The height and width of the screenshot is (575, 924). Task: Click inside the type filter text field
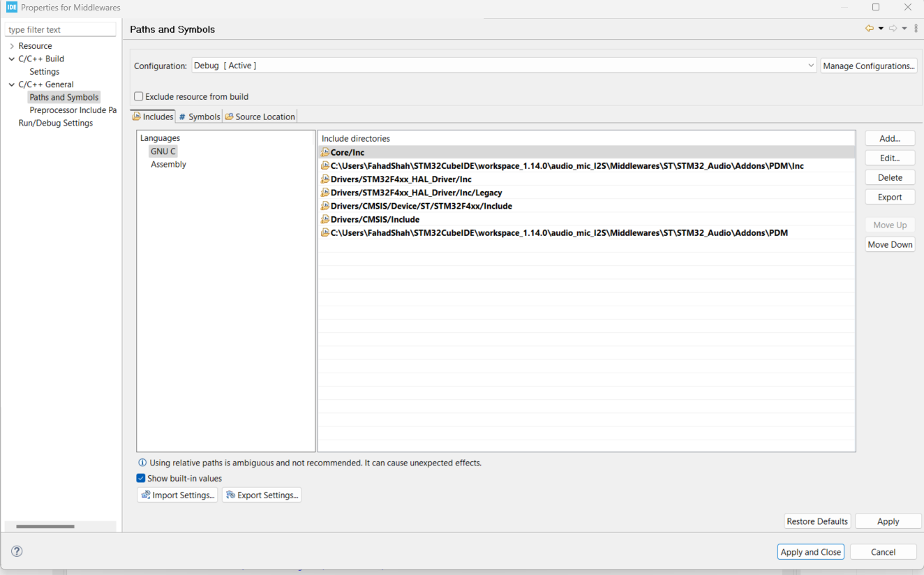click(x=60, y=29)
